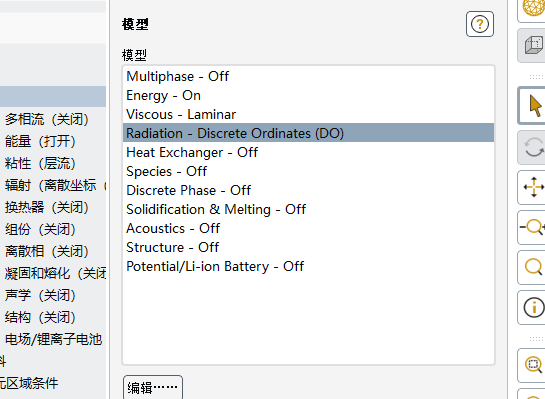Select 能量 (打开) in the tree
The height and width of the screenshot is (399, 545).
(x=40, y=141)
